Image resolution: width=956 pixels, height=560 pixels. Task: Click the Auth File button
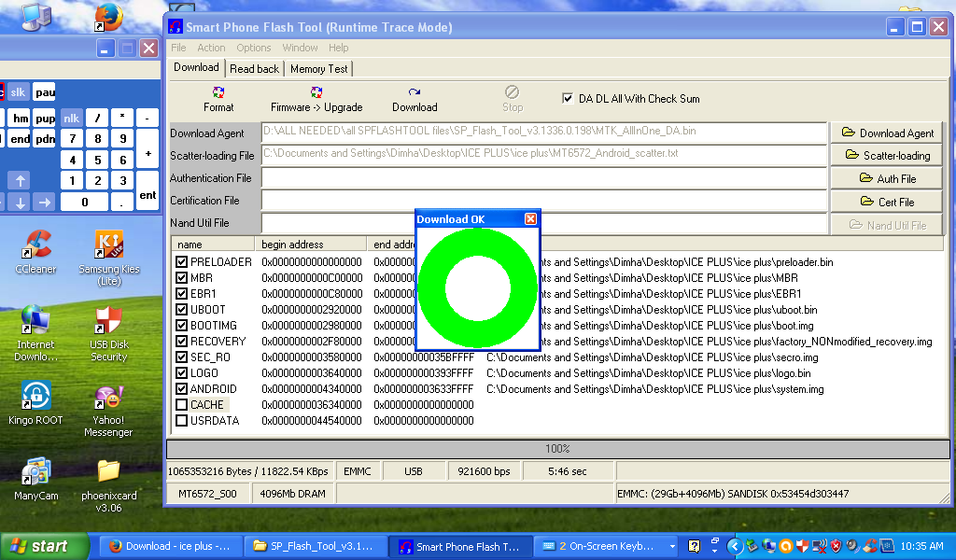click(887, 178)
